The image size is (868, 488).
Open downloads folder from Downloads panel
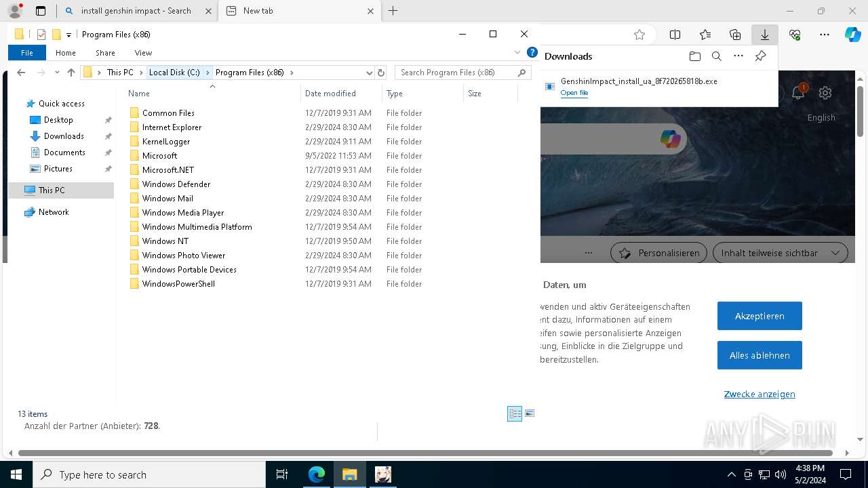pyautogui.click(x=694, y=56)
